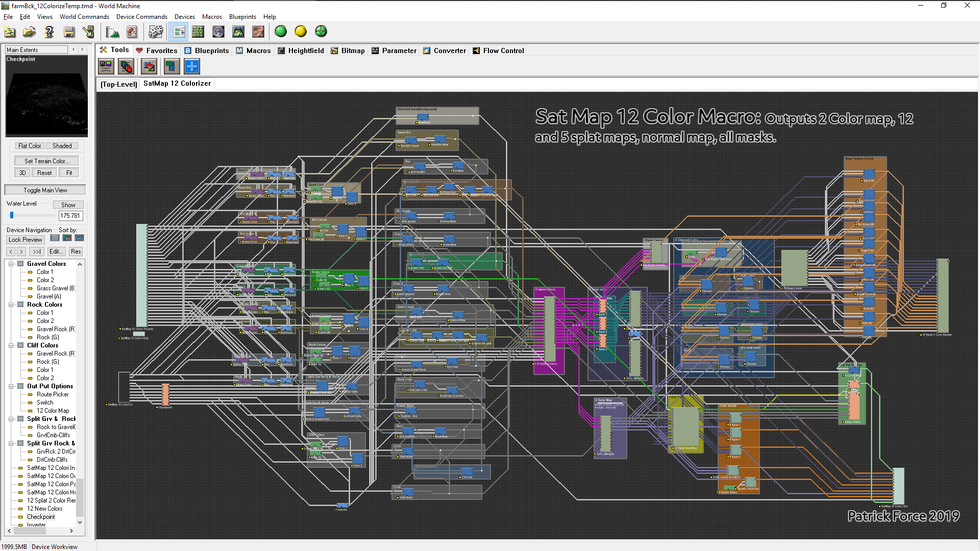Viewport: 980px width, 551px height.
Task: Click the Res button
Action: (76, 252)
